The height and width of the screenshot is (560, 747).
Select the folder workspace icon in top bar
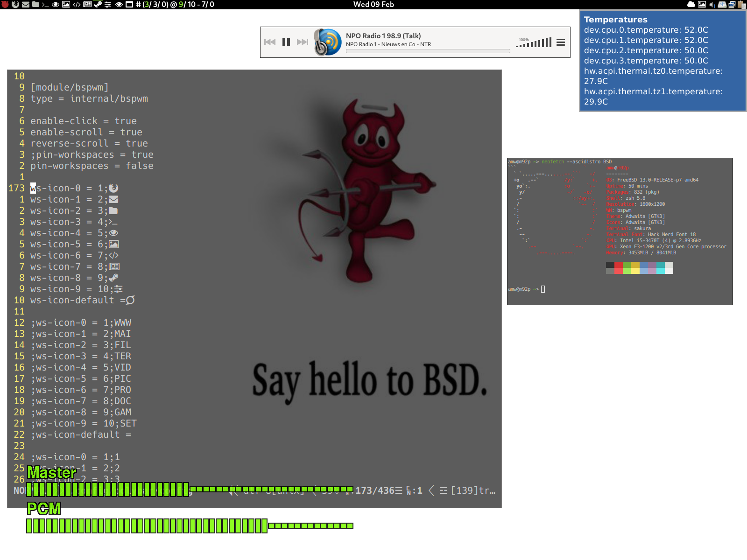click(x=35, y=4)
